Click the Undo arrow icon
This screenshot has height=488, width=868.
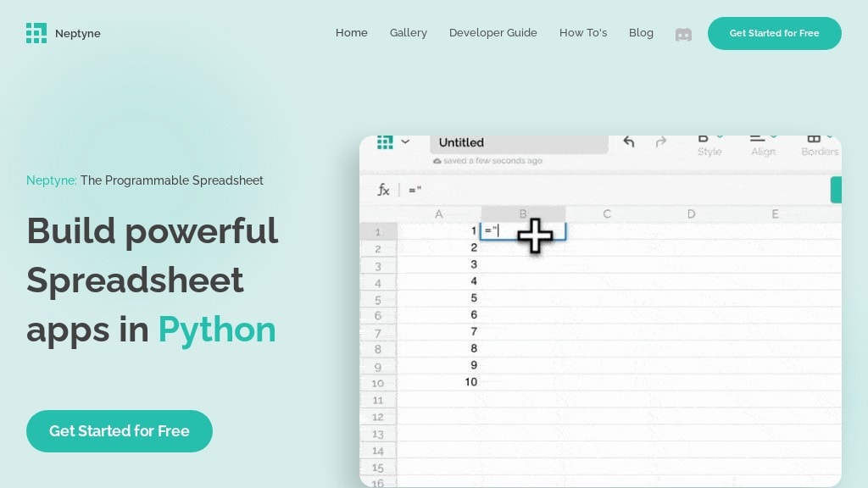tap(628, 142)
